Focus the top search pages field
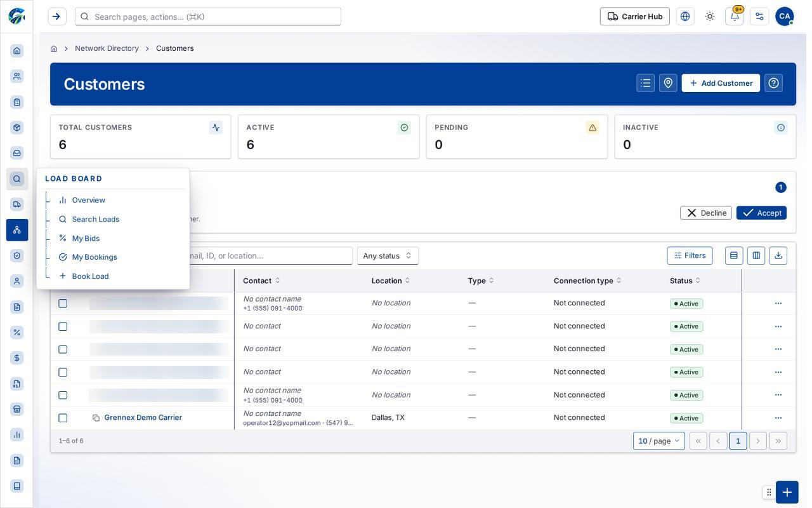The image size is (812, 508). pyautogui.click(x=208, y=17)
